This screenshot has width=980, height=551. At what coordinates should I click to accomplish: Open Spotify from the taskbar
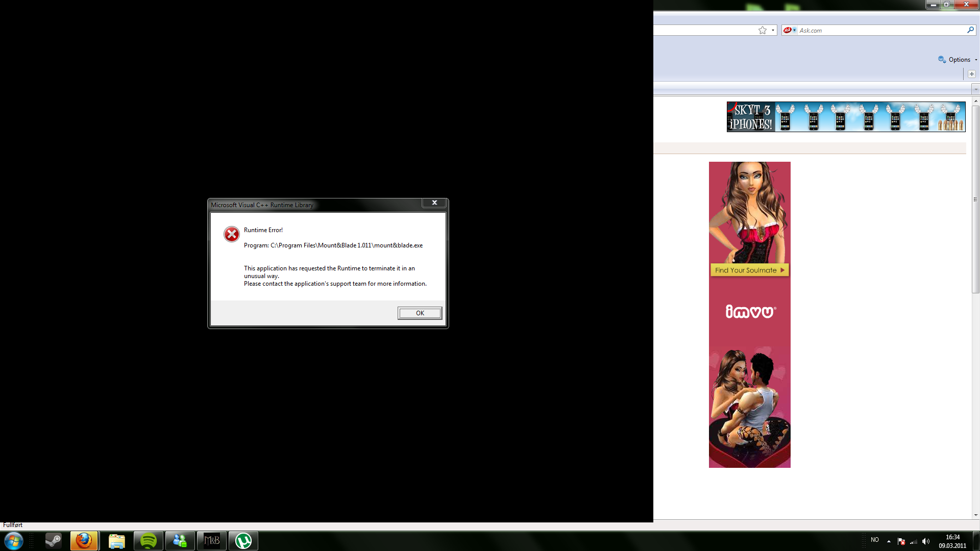(149, 541)
